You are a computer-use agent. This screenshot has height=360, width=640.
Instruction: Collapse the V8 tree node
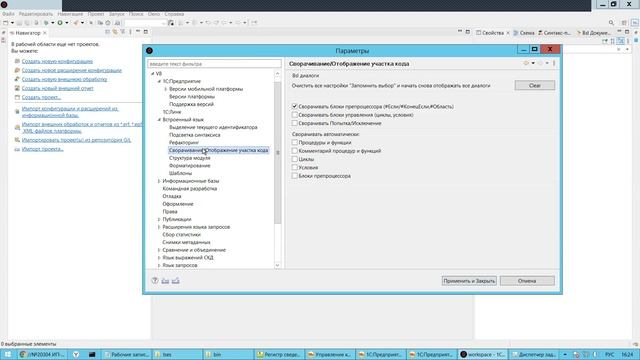(x=152, y=73)
